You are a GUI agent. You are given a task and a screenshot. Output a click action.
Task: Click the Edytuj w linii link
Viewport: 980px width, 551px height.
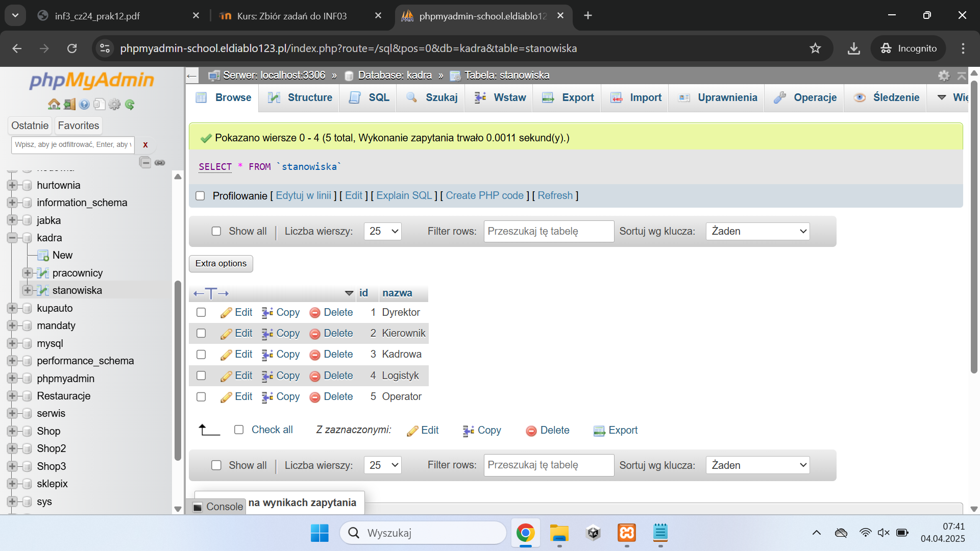tap(303, 196)
